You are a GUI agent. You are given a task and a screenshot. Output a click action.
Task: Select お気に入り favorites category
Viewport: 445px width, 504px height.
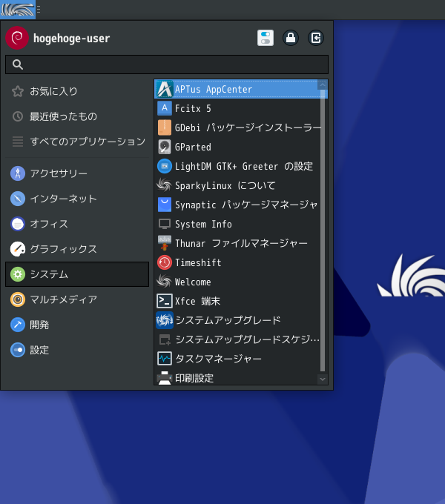(x=77, y=91)
